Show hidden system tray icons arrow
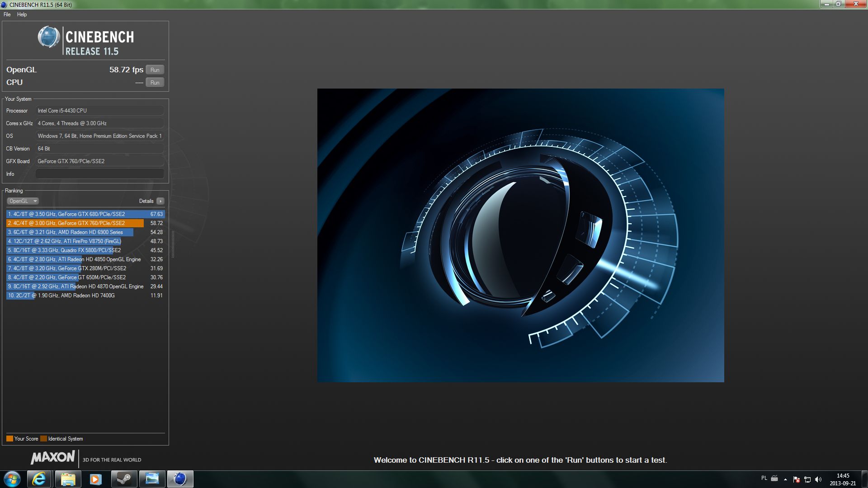Screen dimensions: 868x488 [x=785, y=479]
